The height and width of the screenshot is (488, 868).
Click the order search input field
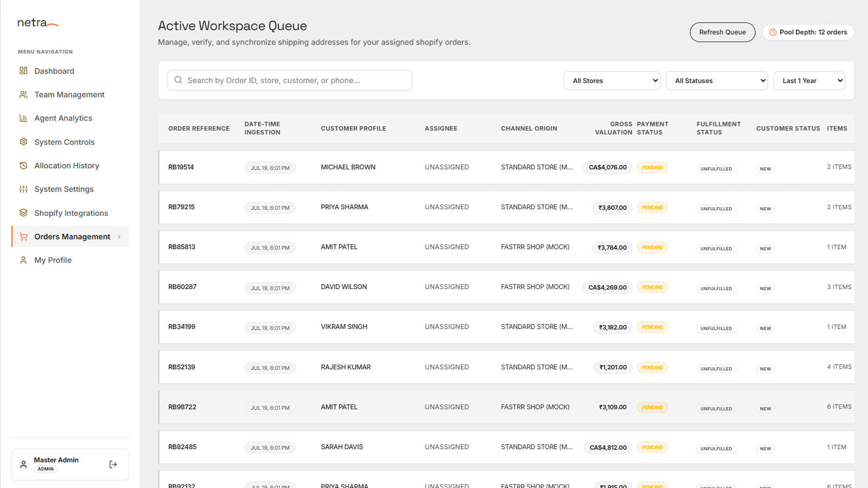click(290, 80)
